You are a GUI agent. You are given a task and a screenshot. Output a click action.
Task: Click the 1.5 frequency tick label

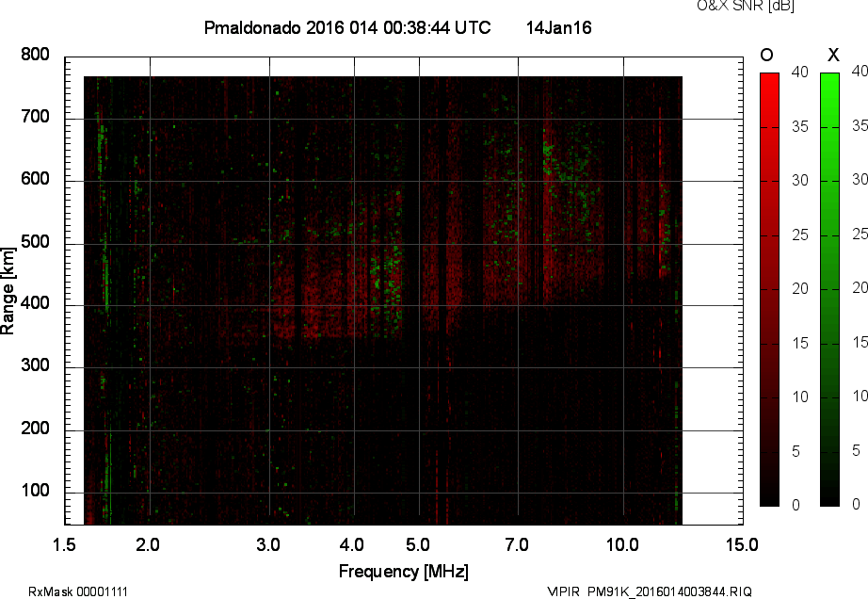pyautogui.click(x=64, y=545)
